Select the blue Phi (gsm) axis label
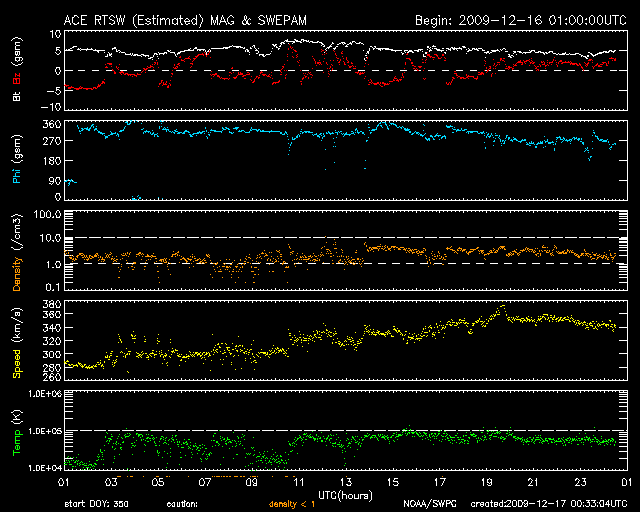The width and height of the screenshot is (640, 512). pos(16,161)
